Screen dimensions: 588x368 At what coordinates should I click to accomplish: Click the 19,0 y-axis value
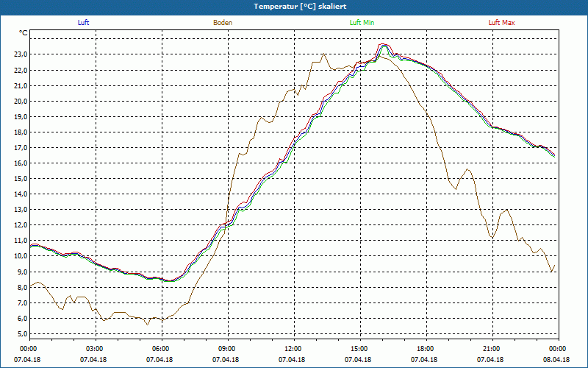coord(21,116)
